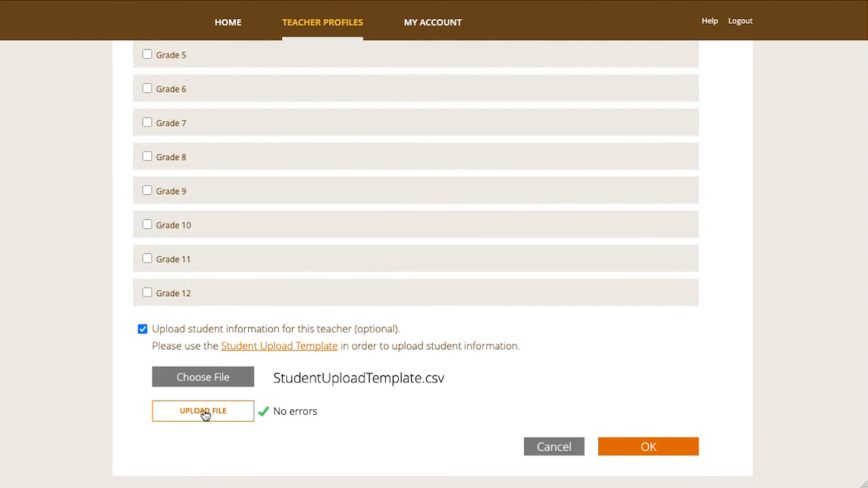Check the Grade 9 option
Image resolution: width=868 pixels, height=488 pixels.
(x=147, y=190)
